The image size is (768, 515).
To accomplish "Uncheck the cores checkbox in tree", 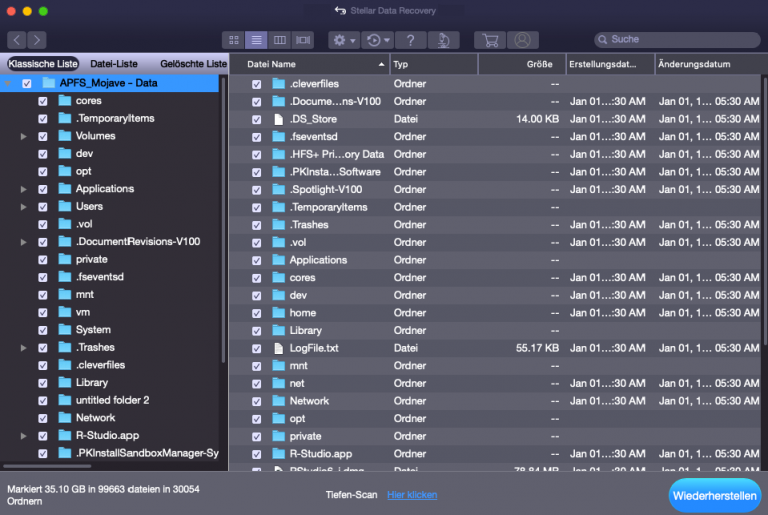I will click(43, 101).
